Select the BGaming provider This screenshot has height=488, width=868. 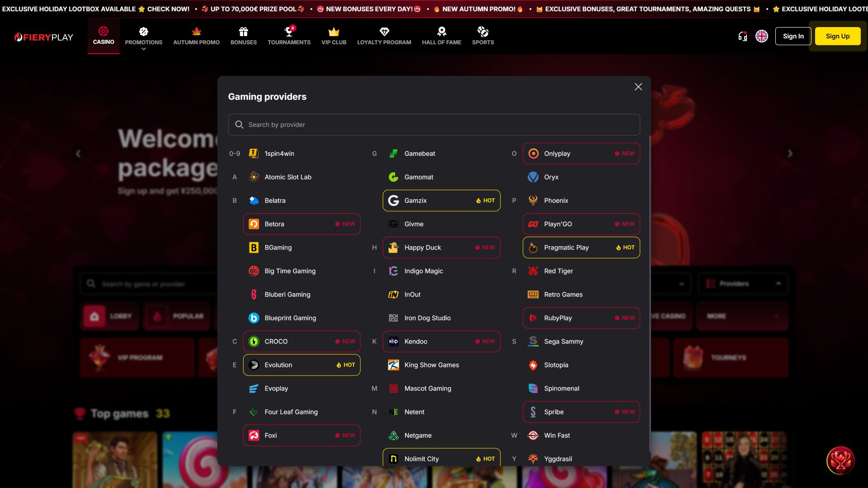pos(302,248)
